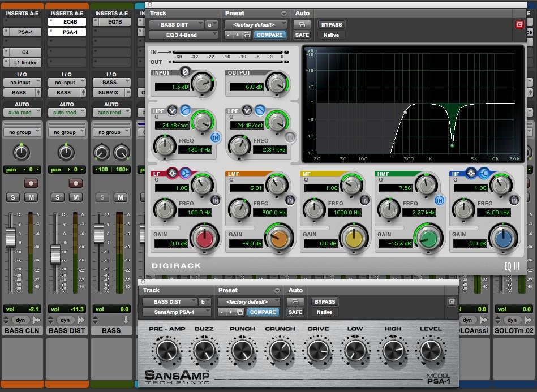Screen dimensions: 537x392
Task: Open settings copy icon beside SansAmp COMPARE
Action: 240,312
